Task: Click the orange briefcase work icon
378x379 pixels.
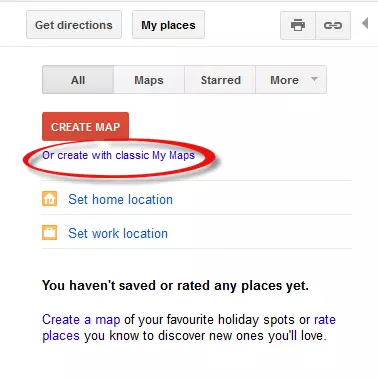Action: [x=49, y=233]
